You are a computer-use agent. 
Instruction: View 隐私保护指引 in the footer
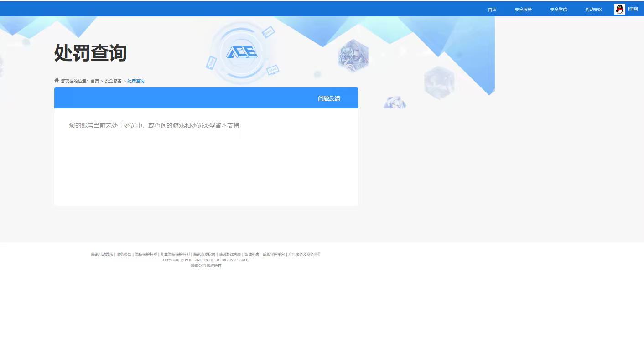click(146, 254)
